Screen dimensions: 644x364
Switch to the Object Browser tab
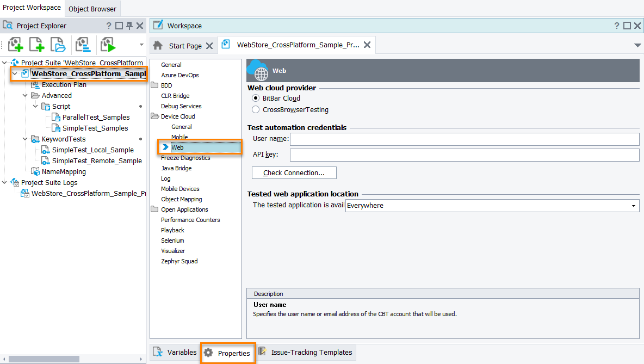tap(92, 9)
